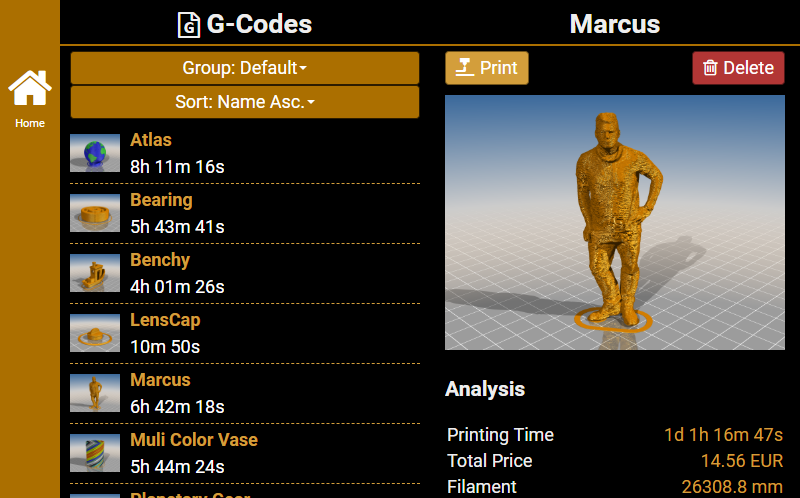Open the Group: Default dropdown
The height and width of the screenshot is (498, 800).
[245, 68]
